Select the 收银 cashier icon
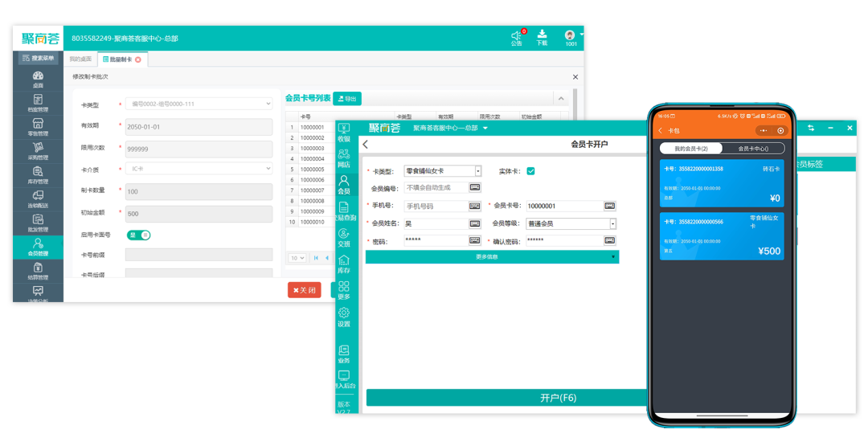Viewport: 868px width, 446px height. tap(344, 133)
